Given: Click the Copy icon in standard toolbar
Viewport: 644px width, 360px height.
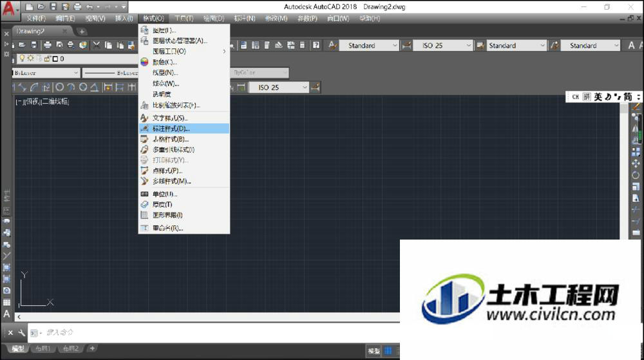Looking at the screenshot, I should tap(108, 45).
